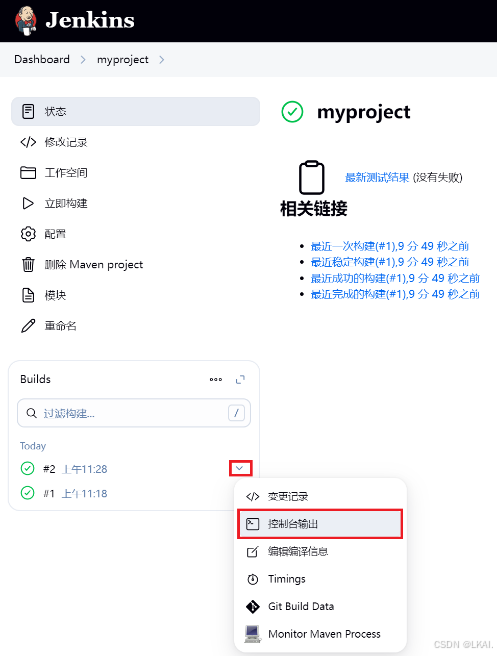
Task: Click the 修改记录 code brackets icon
Action: coord(28,142)
